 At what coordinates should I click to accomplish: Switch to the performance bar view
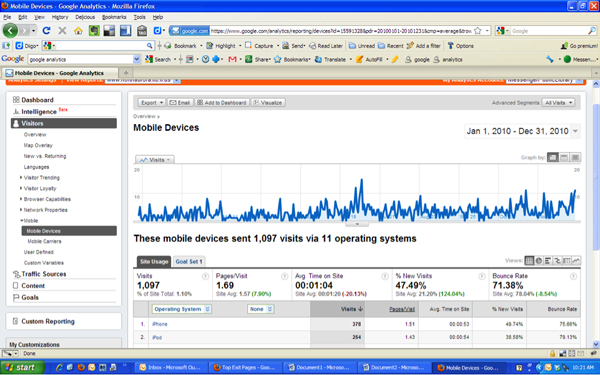tap(548, 261)
